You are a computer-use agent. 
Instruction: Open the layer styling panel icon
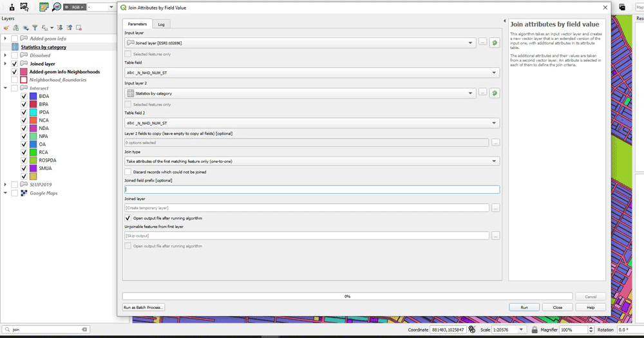(x=6, y=28)
